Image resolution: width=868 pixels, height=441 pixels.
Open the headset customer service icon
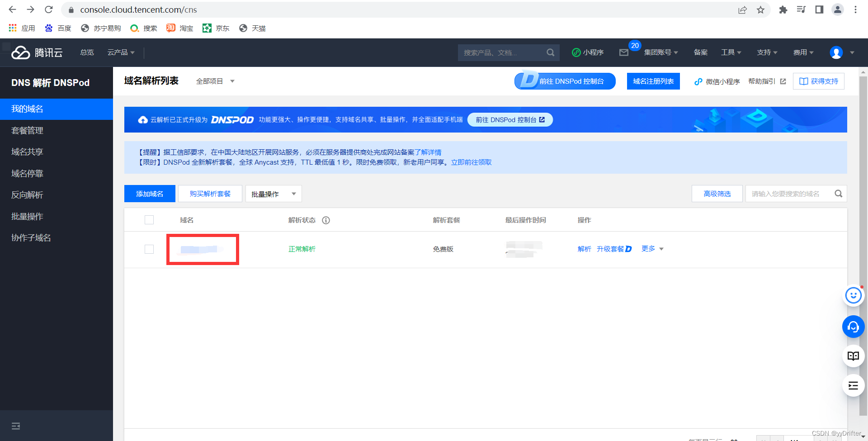(853, 327)
